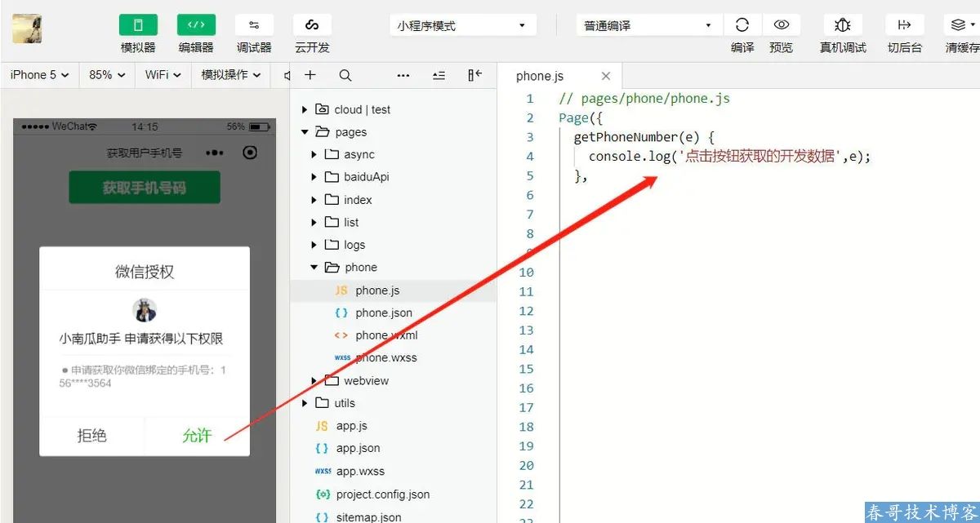Click the user avatar at top left

tap(27, 29)
